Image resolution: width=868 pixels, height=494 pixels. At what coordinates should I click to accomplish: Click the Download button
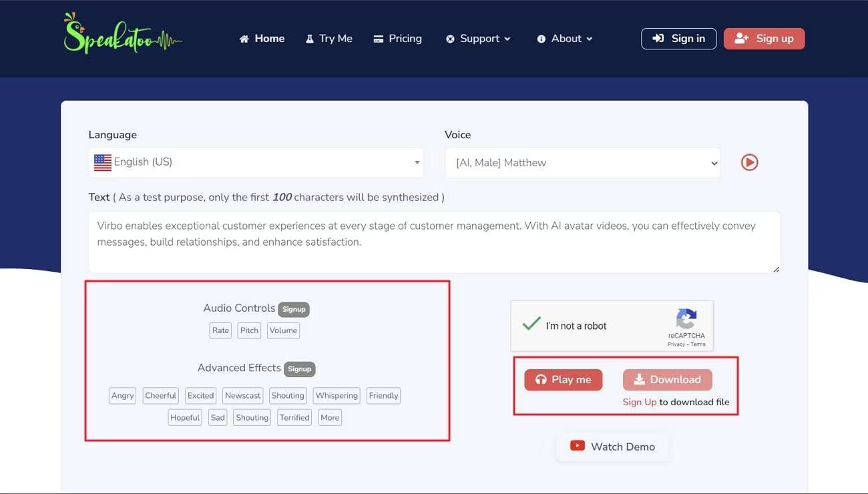pos(667,380)
